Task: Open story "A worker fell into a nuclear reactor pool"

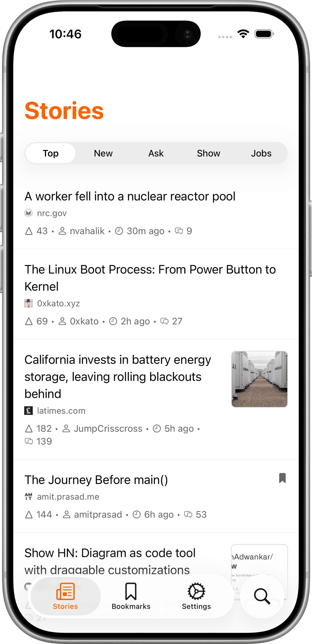Action: (x=130, y=196)
